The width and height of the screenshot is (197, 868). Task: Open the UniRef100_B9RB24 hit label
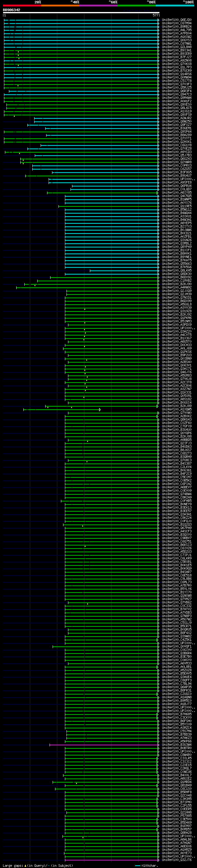tap(177, 26)
